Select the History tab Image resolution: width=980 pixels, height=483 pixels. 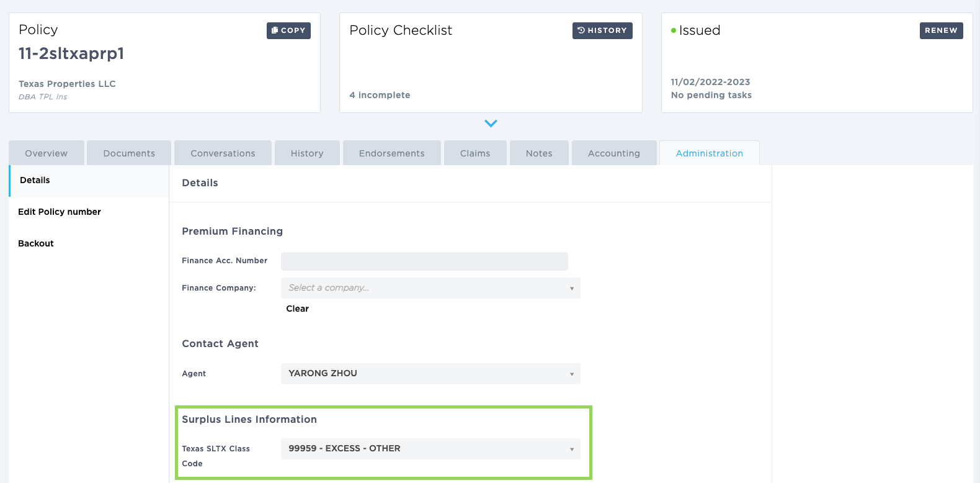(307, 153)
